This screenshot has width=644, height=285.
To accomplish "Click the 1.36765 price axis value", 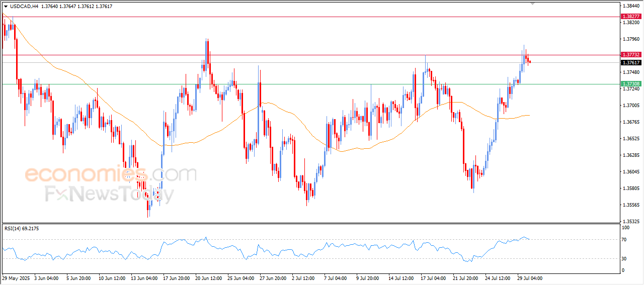I will pos(631,122).
